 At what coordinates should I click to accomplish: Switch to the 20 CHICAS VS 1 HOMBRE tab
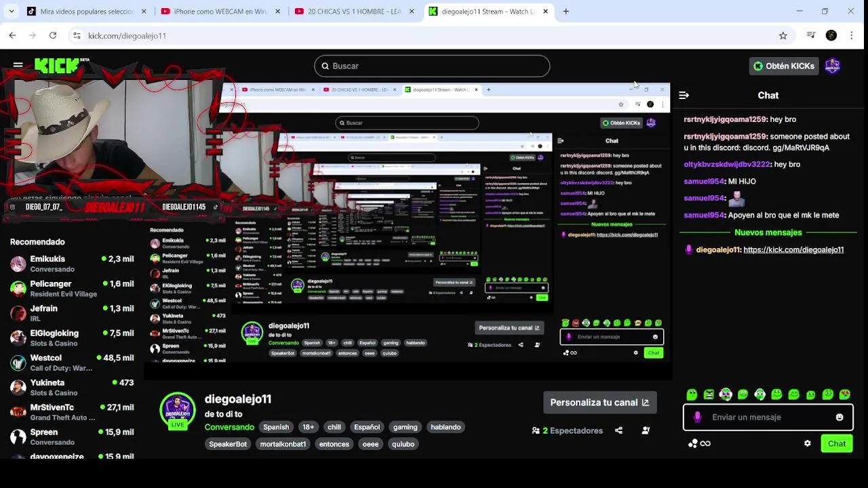coord(354,11)
